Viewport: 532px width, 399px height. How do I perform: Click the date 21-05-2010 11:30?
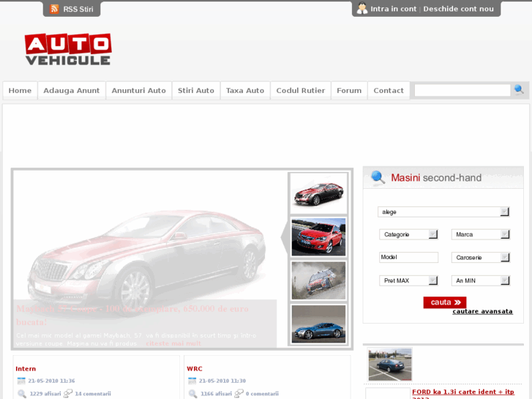222,381
